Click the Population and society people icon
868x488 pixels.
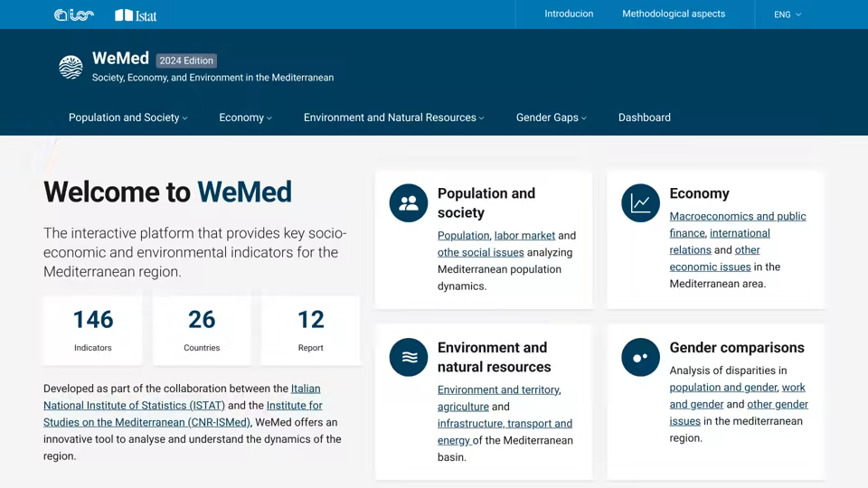(409, 203)
